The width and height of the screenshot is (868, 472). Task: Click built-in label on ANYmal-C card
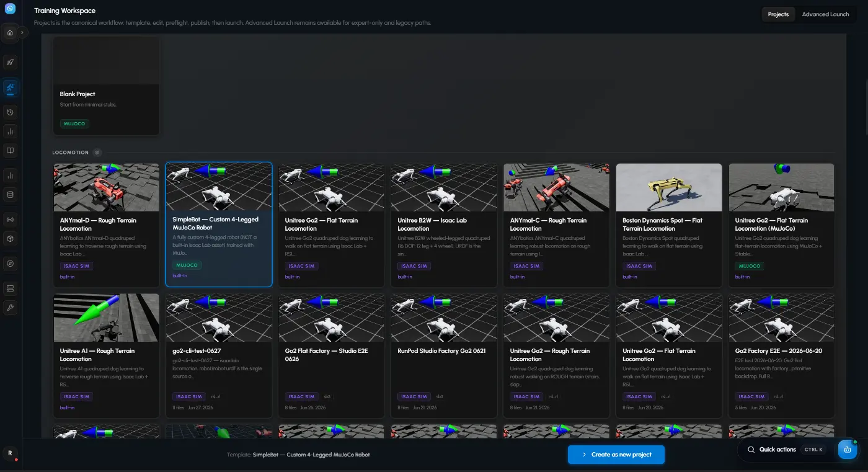(517, 277)
